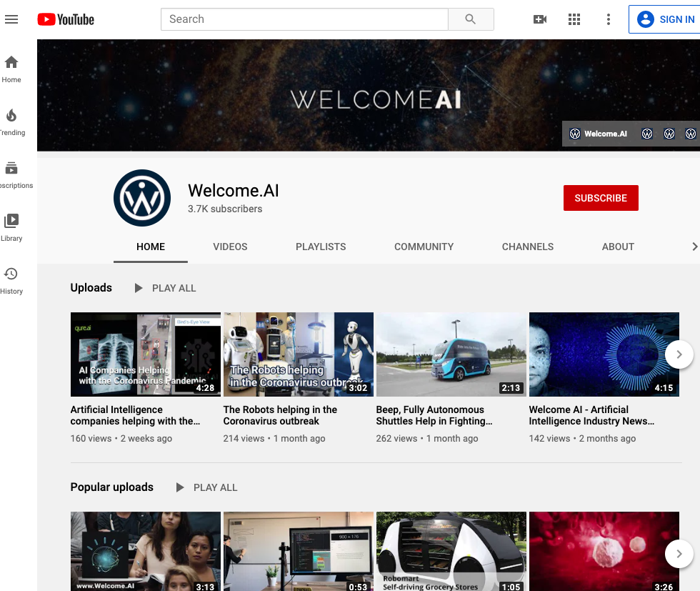Open 'Welcome AI - Artificial Intelligence Industry News...' title
The height and width of the screenshot is (591, 700).
tap(591, 415)
